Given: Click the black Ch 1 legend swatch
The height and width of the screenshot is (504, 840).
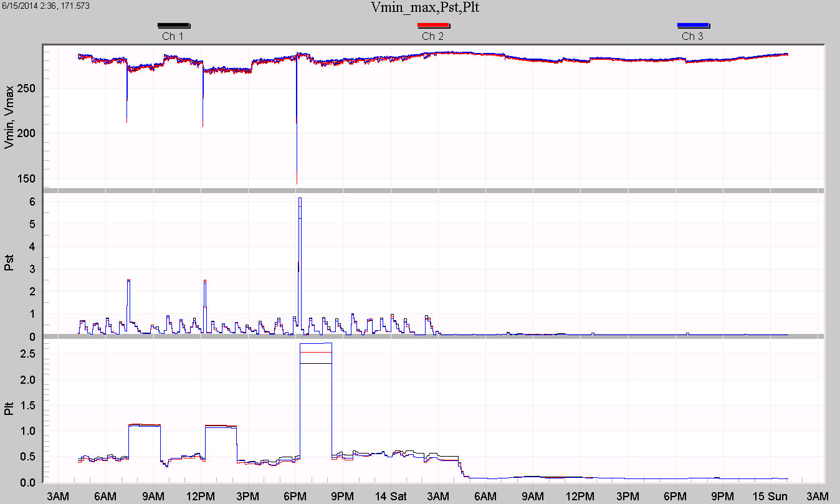Looking at the screenshot, I should (x=173, y=26).
